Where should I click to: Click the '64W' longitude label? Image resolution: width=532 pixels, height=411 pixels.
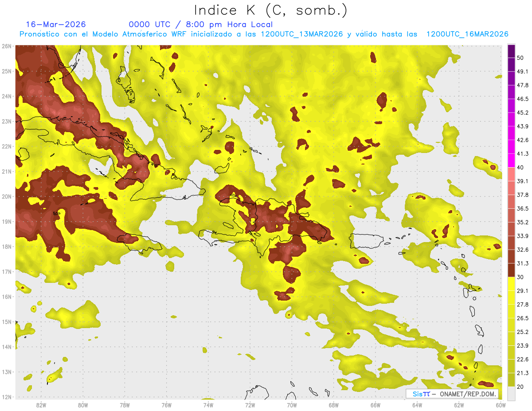[417, 405]
